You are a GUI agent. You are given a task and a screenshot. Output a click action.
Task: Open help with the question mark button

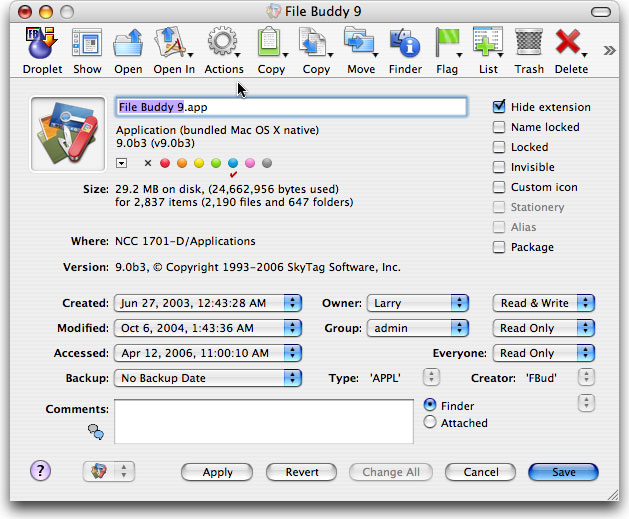40,470
